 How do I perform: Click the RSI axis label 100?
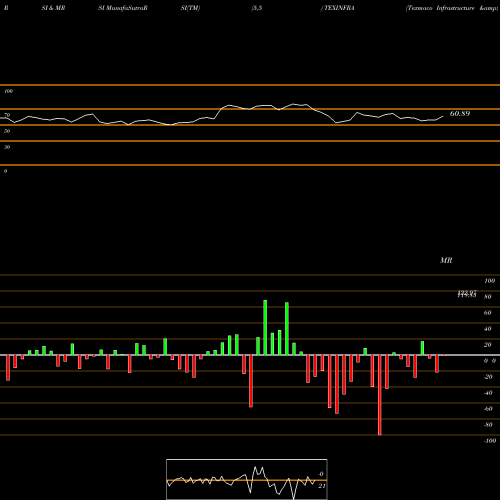click(x=9, y=91)
